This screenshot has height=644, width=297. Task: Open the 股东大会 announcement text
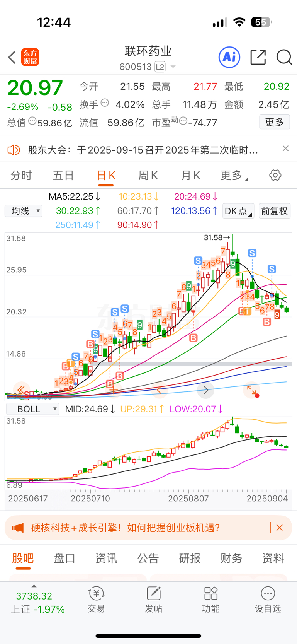143,150
